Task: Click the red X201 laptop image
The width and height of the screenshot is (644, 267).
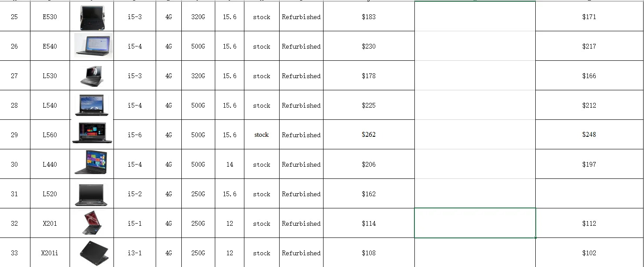Action: point(92,223)
